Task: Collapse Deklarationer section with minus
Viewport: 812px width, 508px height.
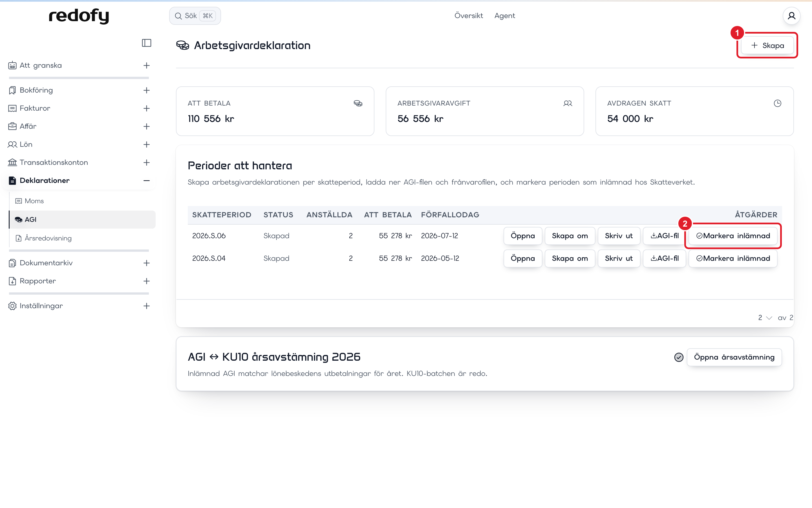Action: pos(147,181)
